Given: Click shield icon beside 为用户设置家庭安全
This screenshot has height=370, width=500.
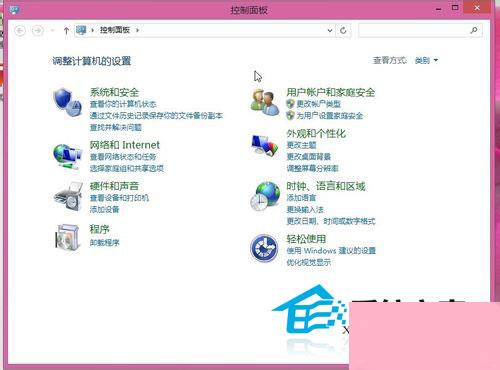Looking at the screenshot, I should point(290,116).
